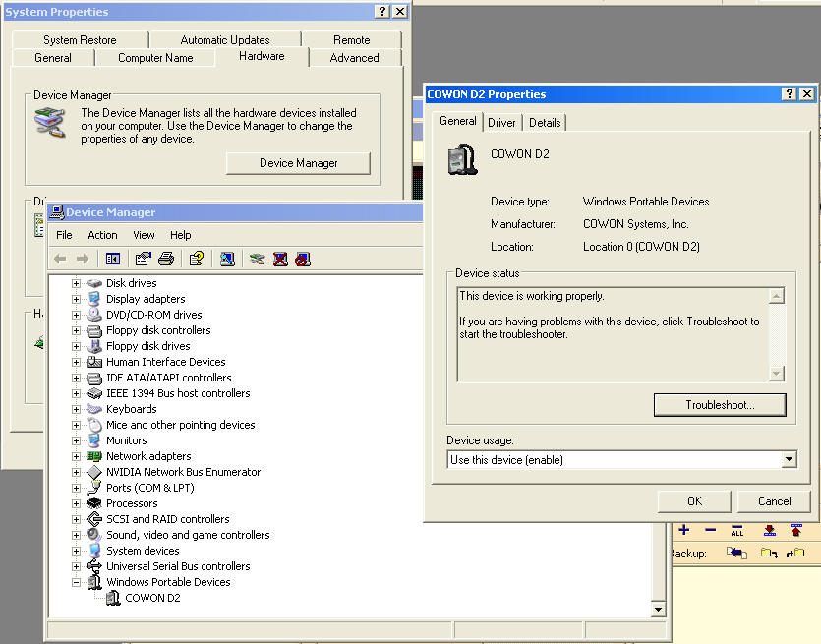Open the Action menu in Device Manager
Screen dimensions: 821x644
point(102,235)
